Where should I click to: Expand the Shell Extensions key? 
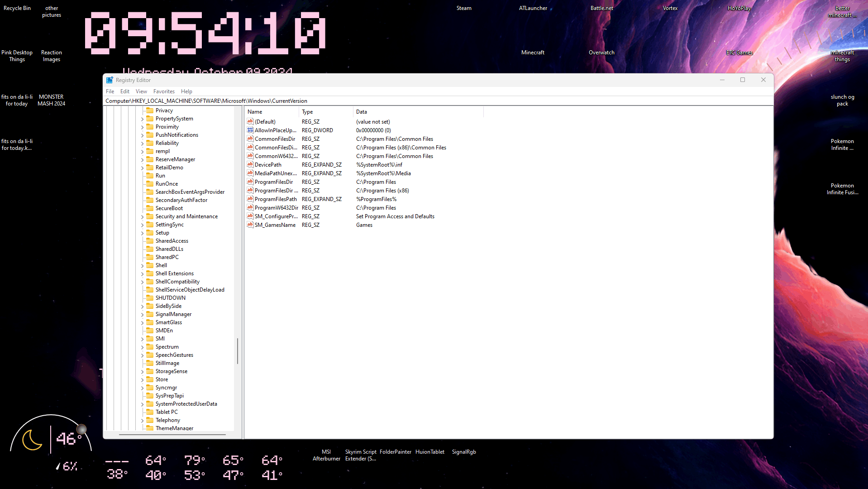coord(142,274)
